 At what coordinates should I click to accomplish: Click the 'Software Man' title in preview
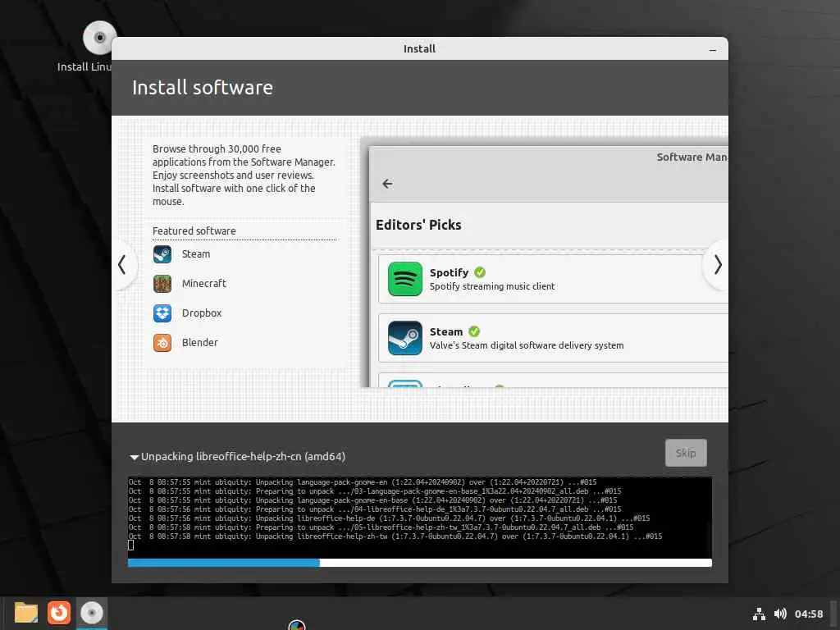coord(692,157)
